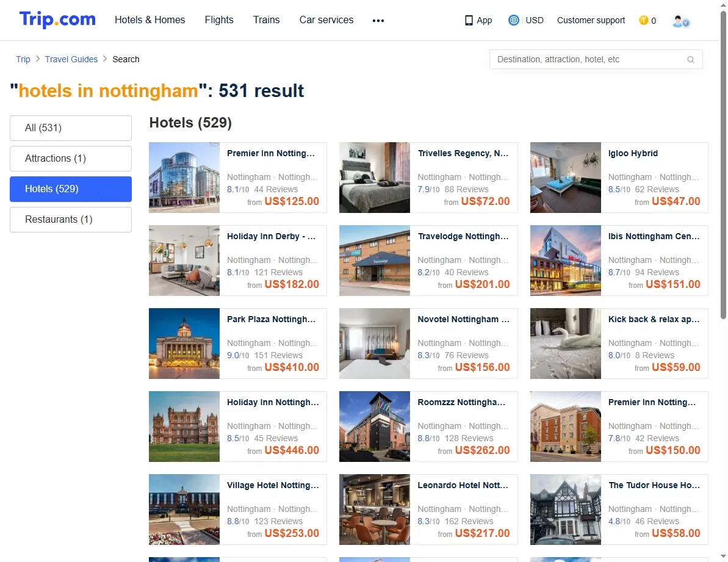Open Travelodge Nottingham building photo

point(375,261)
